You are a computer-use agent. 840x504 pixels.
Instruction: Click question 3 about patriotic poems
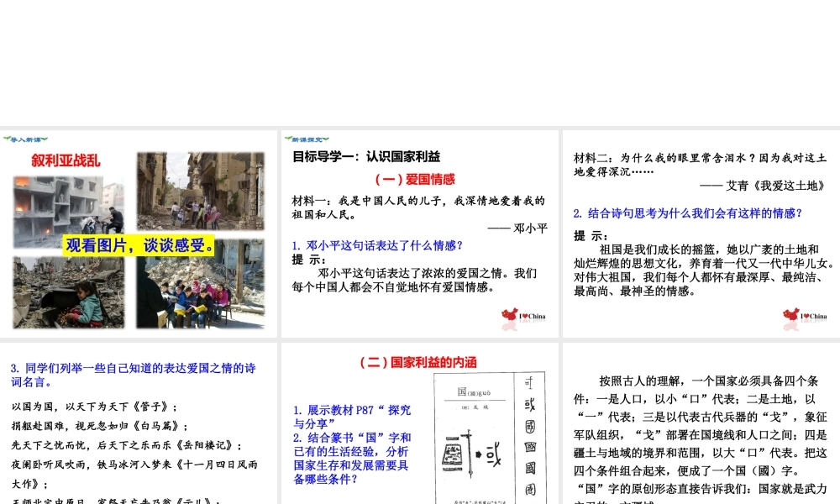click(133, 375)
